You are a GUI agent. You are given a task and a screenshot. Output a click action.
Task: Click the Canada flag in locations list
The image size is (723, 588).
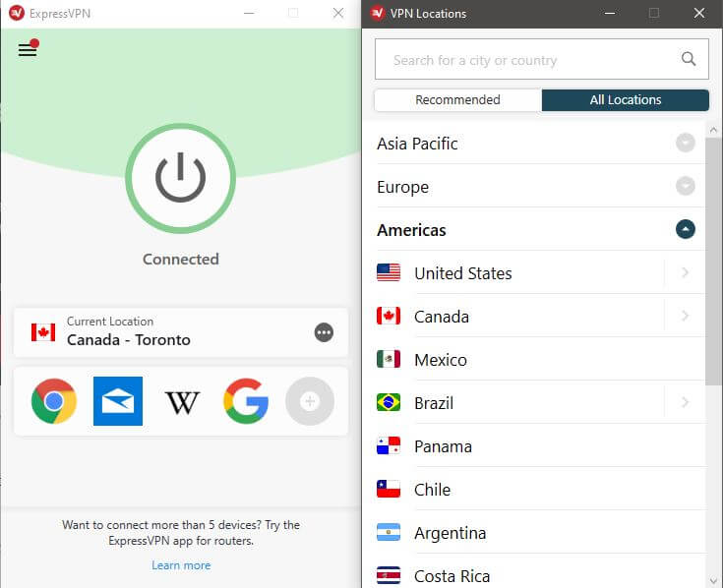point(389,316)
